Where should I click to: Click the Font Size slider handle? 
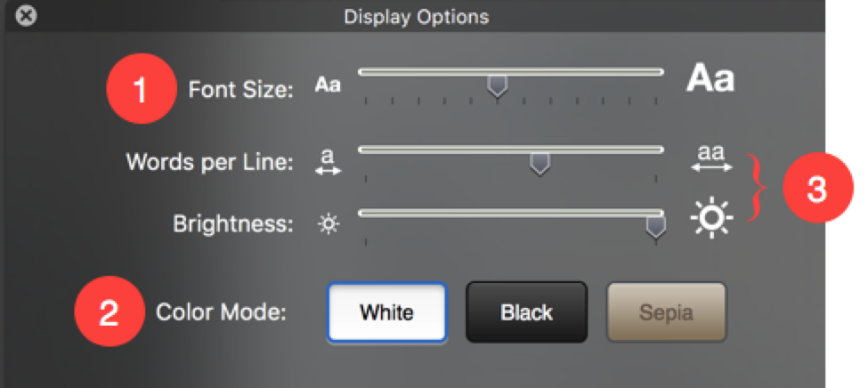(498, 85)
